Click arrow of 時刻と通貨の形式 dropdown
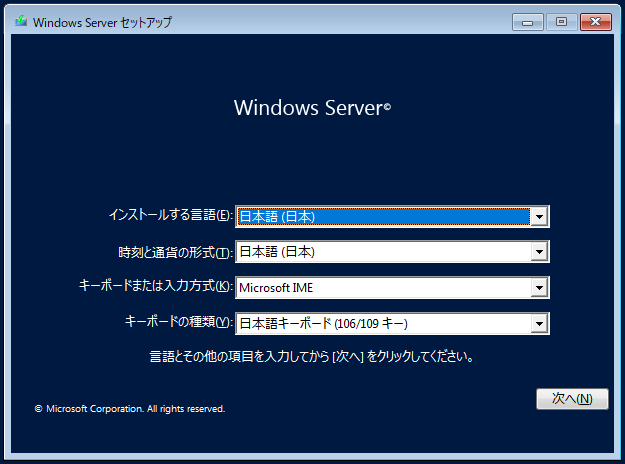Screen dimensions: 625x464 [x=539, y=252]
